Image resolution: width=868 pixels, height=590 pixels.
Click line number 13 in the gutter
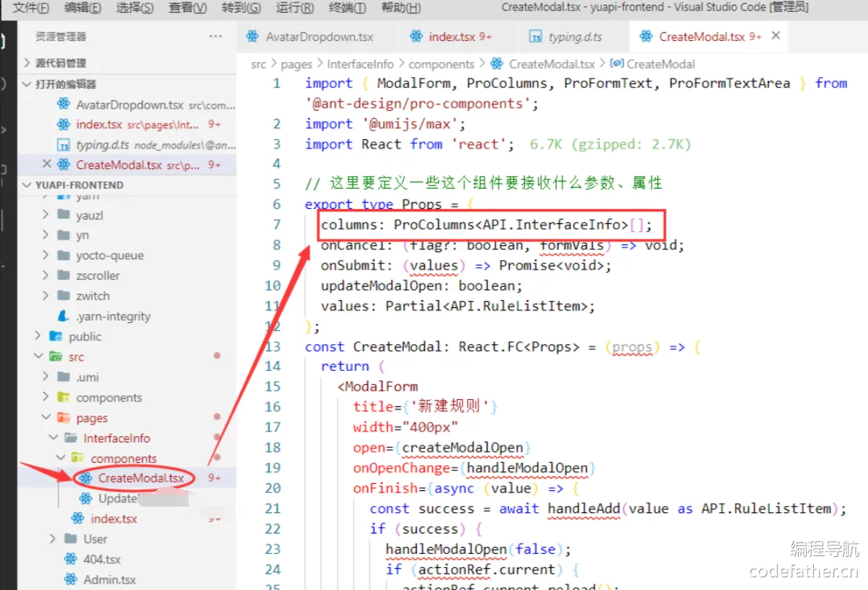[x=273, y=346]
